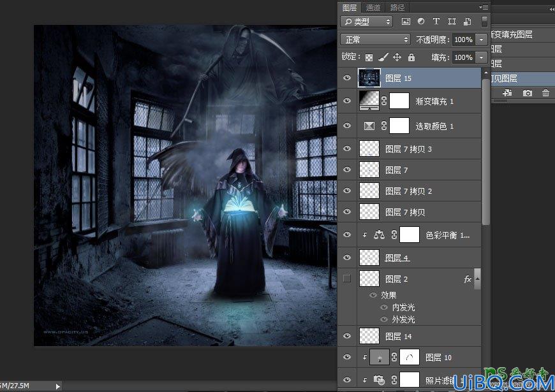This screenshot has width=555, height=392.
Task: Lock transparent pixels icon
Action: click(x=369, y=57)
